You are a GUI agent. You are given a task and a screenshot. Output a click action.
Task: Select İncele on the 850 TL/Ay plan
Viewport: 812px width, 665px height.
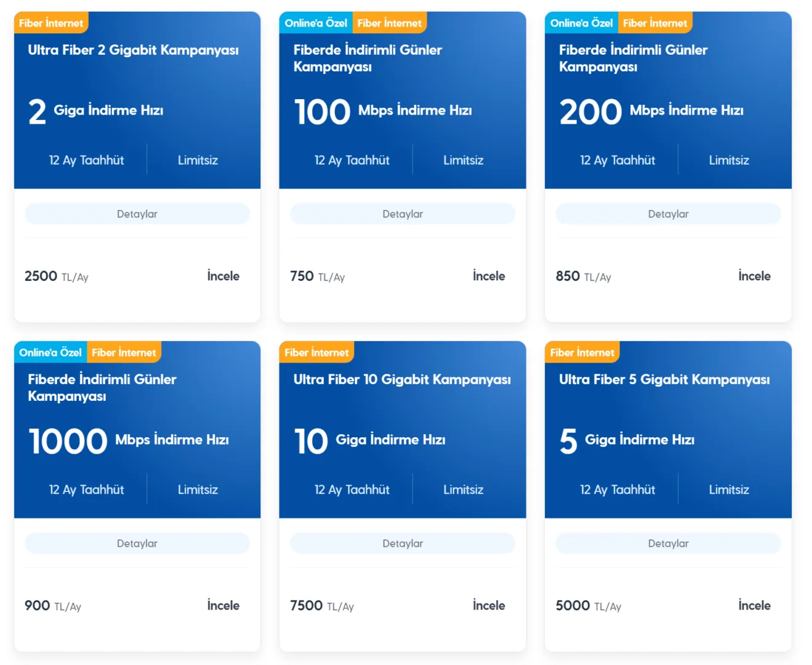754,276
